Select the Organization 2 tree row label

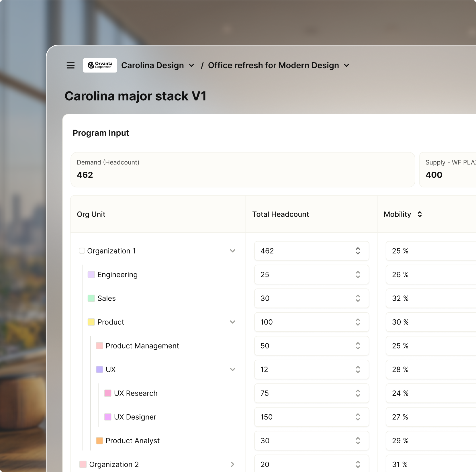coord(114,464)
